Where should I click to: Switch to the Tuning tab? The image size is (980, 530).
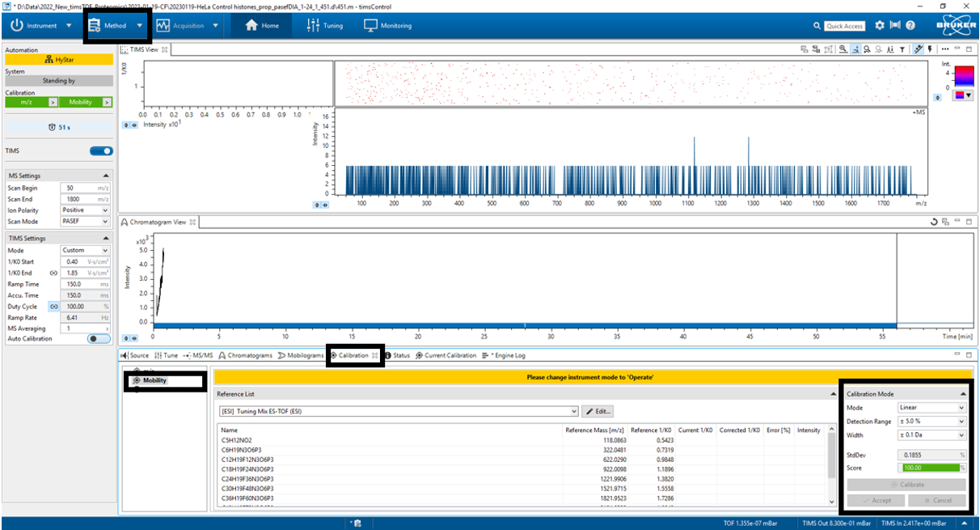click(x=324, y=25)
